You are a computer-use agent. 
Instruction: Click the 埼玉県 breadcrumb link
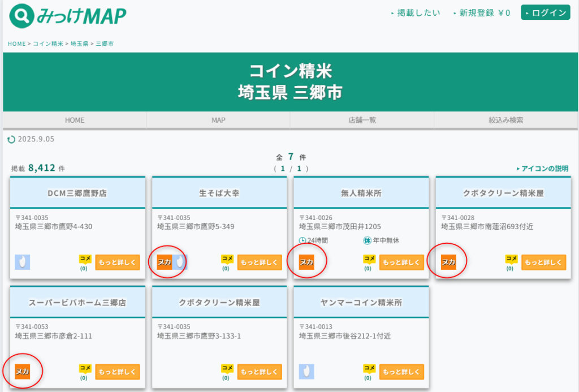79,44
